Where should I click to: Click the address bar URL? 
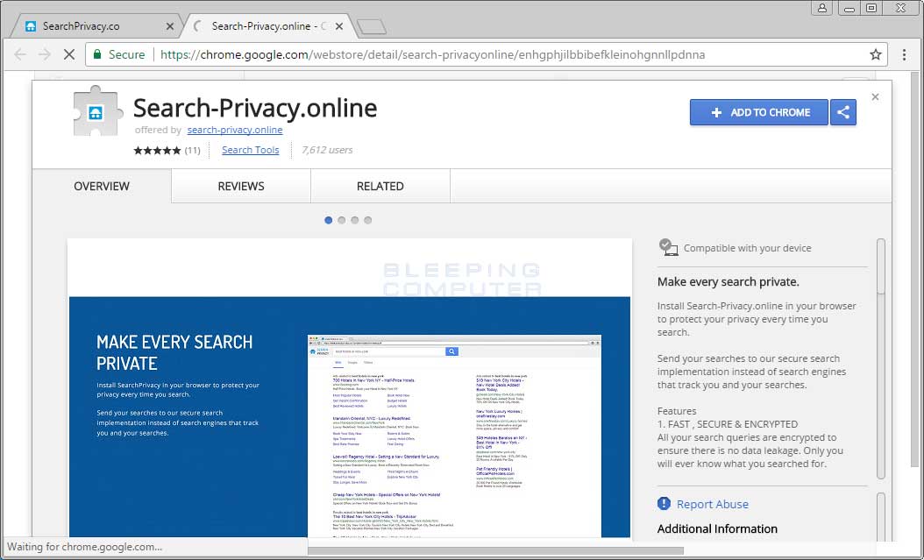(x=432, y=54)
